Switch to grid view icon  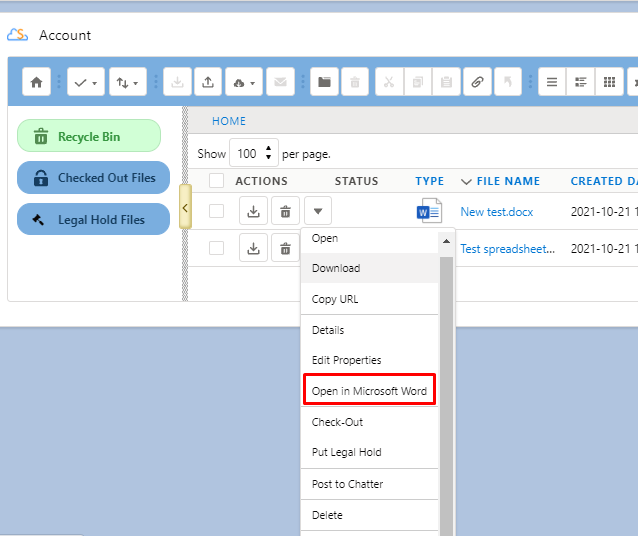point(609,82)
